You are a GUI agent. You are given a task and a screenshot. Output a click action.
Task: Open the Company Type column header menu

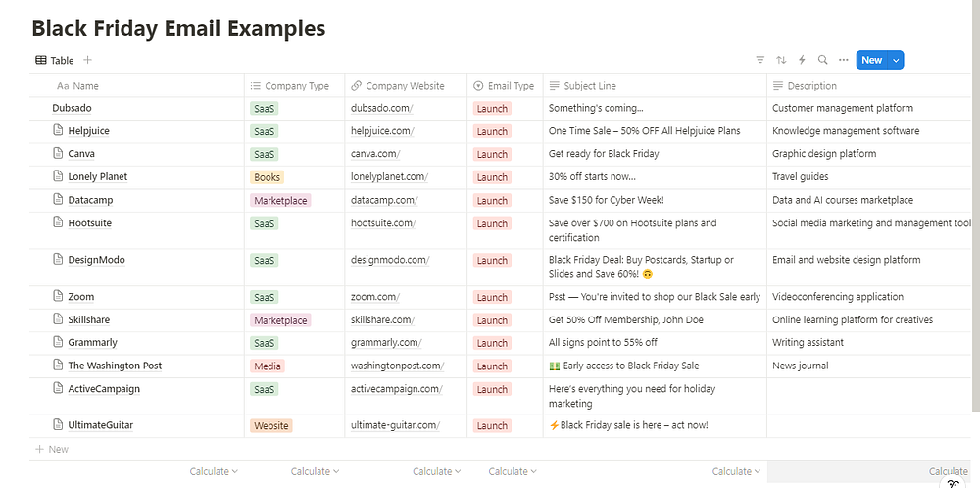[290, 86]
